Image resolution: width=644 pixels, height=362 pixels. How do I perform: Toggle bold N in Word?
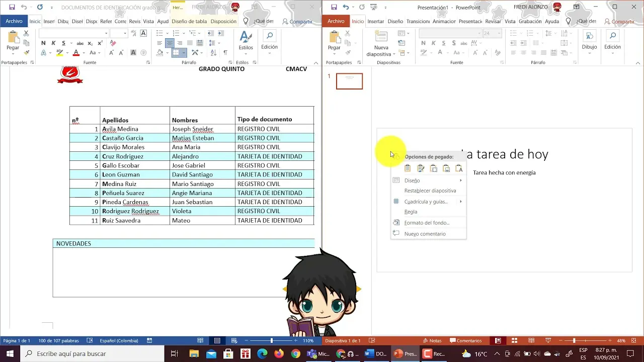click(x=43, y=43)
